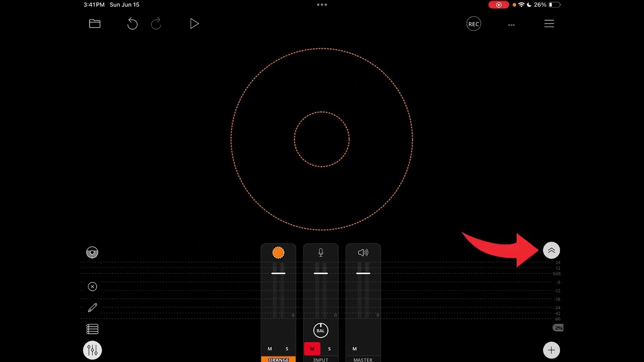The height and width of the screenshot is (362, 644).
Task: Click the redo arrow icon
Action: [156, 24]
